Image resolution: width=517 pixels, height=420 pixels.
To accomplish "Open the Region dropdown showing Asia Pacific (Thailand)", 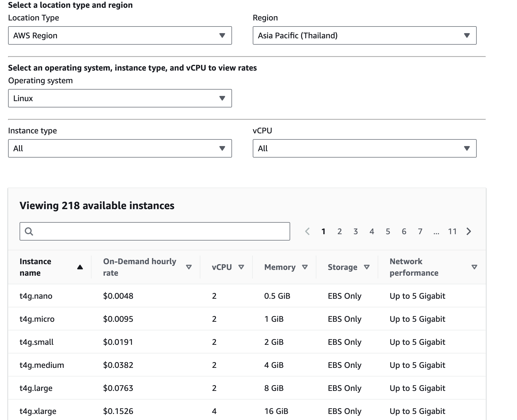I will pyautogui.click(x=364, y=35).
